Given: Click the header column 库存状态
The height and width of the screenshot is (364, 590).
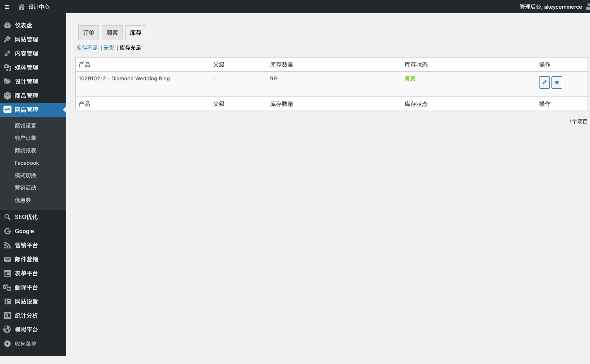Looking at the screenshot, I should 416,65.
